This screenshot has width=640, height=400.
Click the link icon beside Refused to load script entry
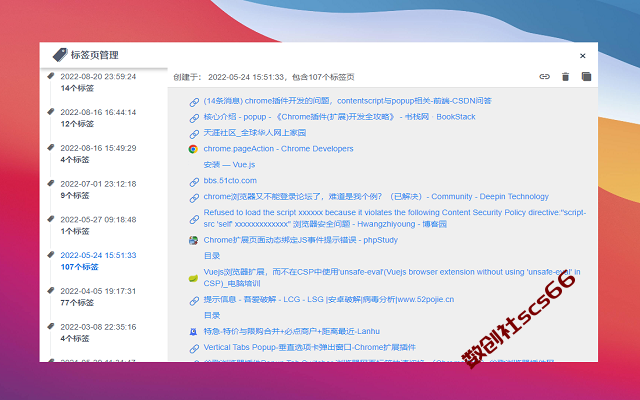[x=194, y=220]
